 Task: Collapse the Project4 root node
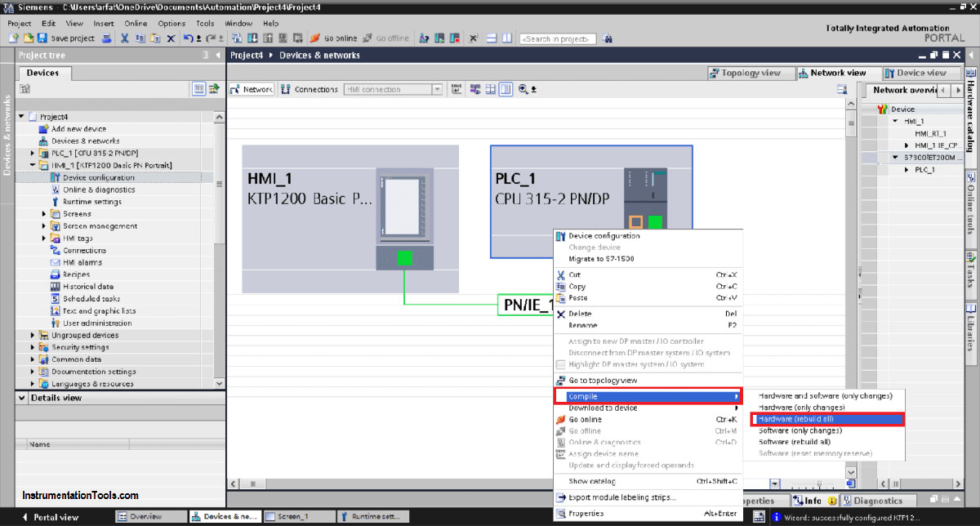22,117
